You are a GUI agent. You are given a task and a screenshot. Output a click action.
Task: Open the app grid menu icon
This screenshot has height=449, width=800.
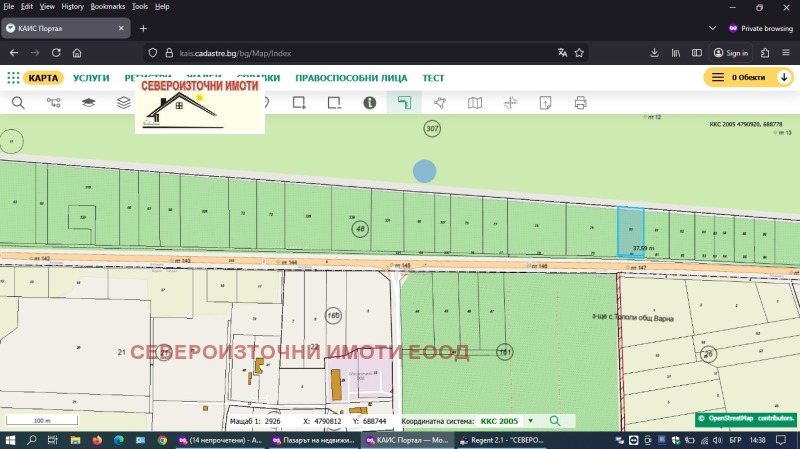click(13, 77)
